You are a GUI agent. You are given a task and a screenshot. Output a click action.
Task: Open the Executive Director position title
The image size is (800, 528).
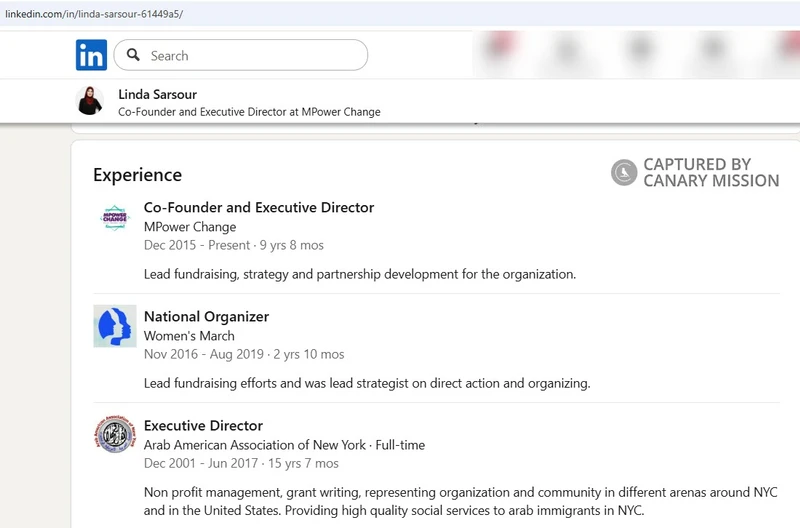203,426
